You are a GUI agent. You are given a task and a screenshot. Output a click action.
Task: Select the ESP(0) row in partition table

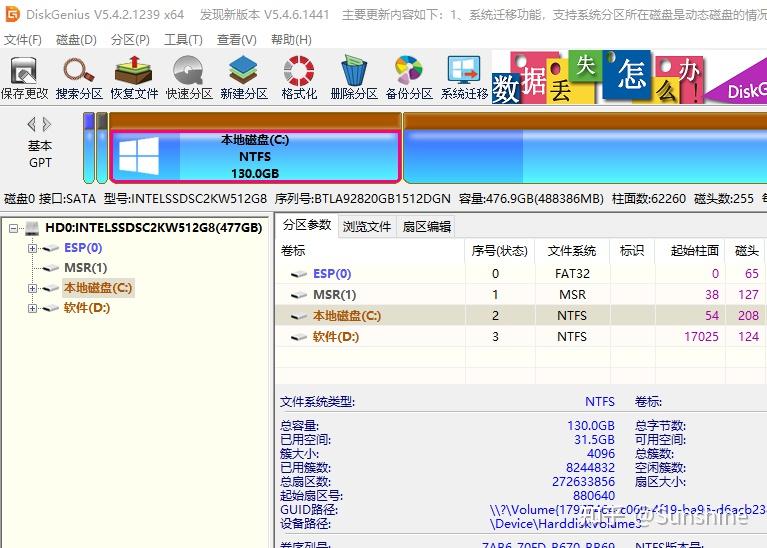521,274
